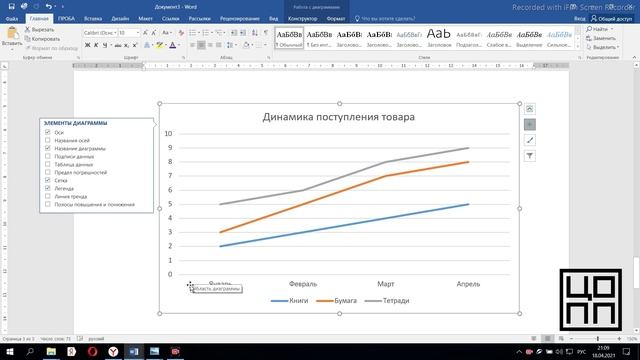The width and height of the screenshot is (640, 360).
Task: Open the line spacing dropdown
Action: pyautogui.click(x=231, y=45)
